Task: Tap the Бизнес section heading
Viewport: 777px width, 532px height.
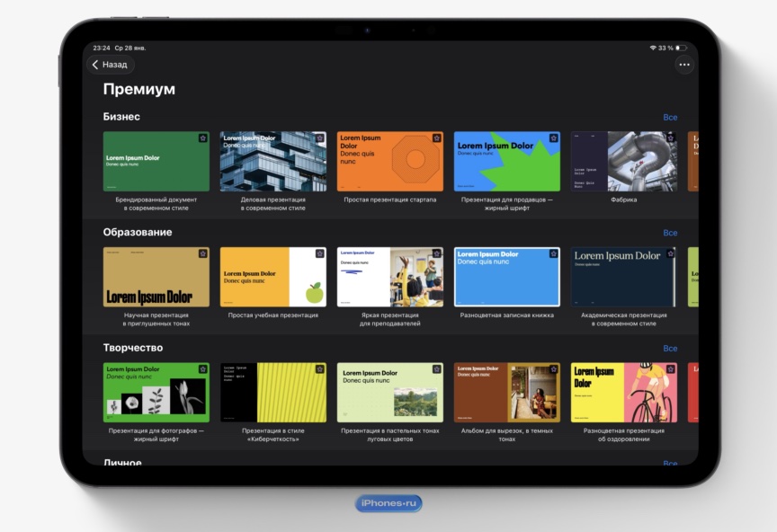Action: [x=121, y=117]
